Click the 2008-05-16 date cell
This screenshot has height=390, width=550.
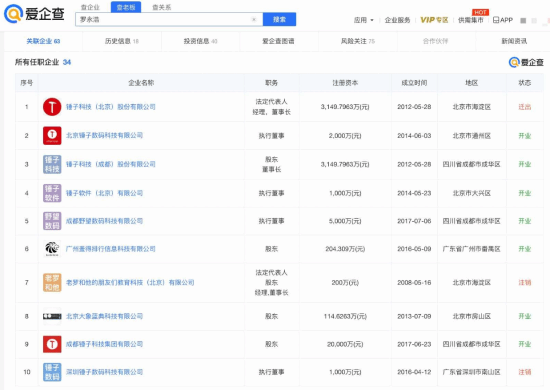coord(414,282)
